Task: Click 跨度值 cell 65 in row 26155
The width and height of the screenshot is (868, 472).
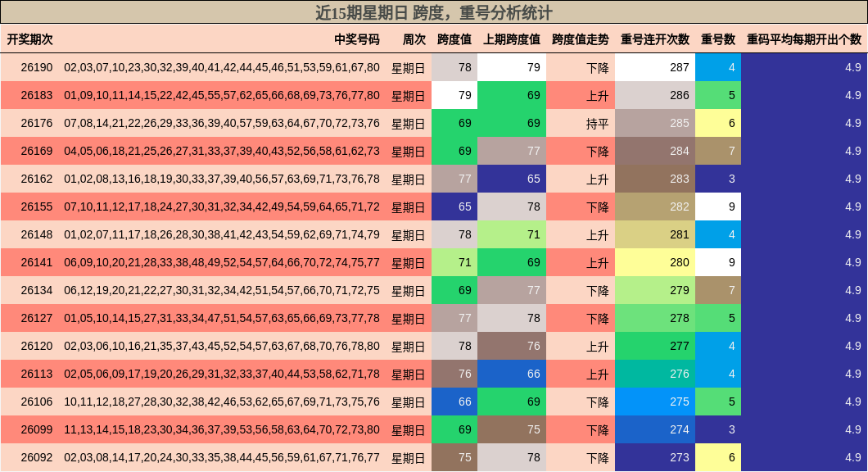Action: 454,206
